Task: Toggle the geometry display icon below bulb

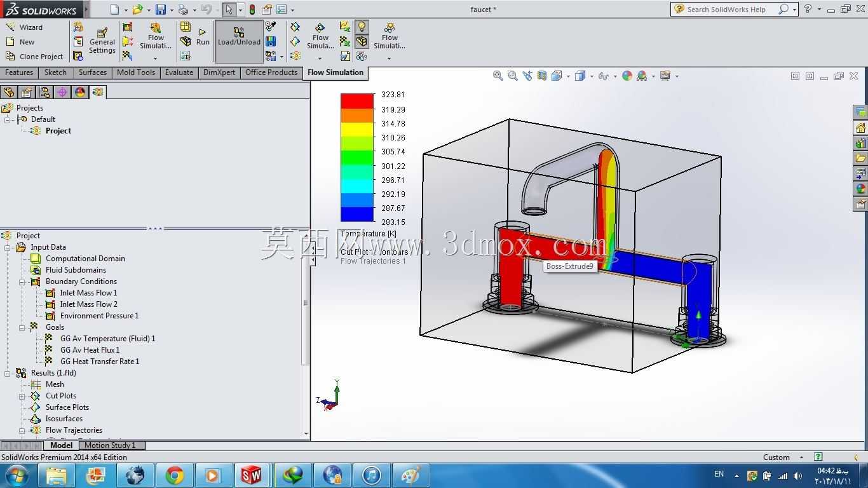Action: (x=362, y=41)
